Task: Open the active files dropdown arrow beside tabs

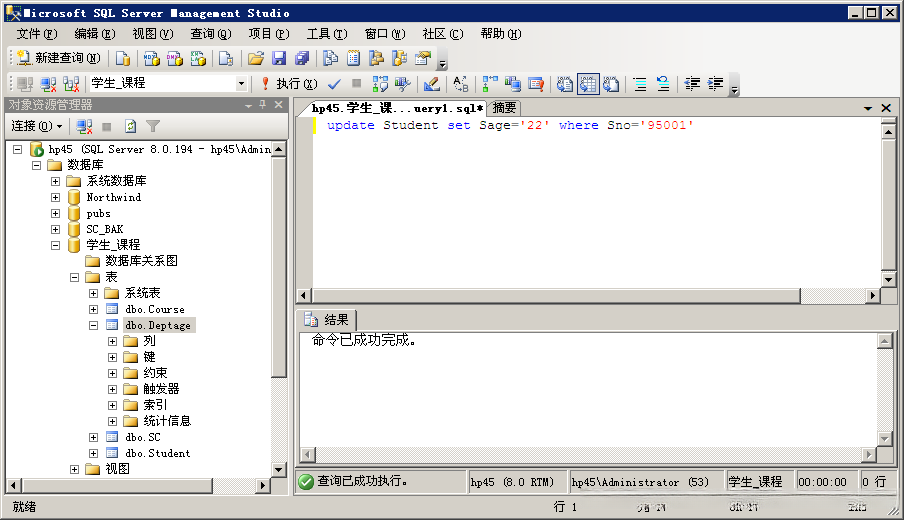Action: point(868,108)
